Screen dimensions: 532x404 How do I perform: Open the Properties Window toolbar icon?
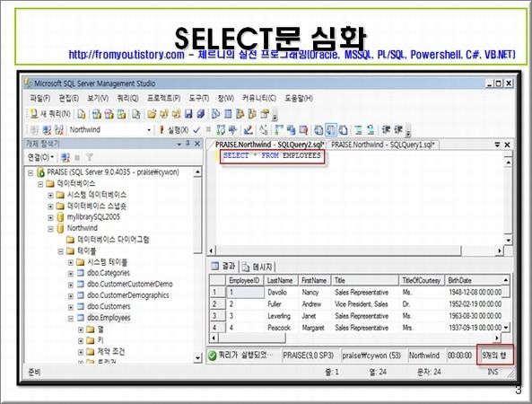pyautogui.click(x=265, y=114)
